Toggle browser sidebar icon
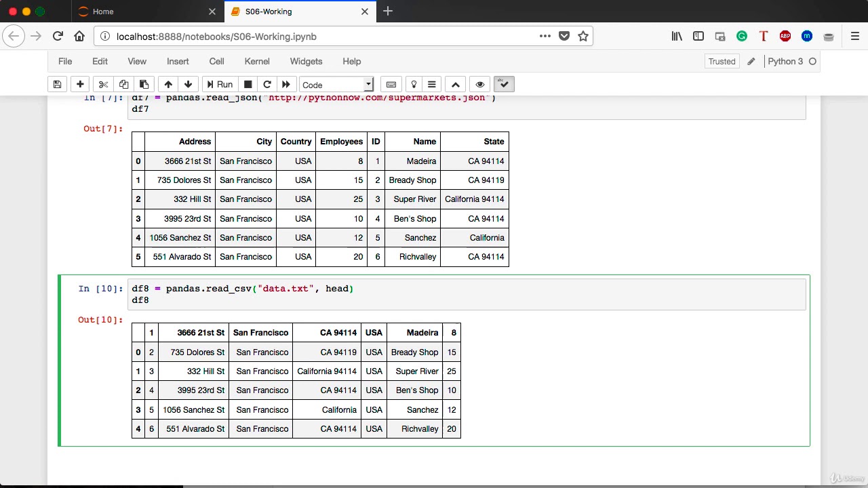Viewport: 868px width, 488px height. point(698,37)
